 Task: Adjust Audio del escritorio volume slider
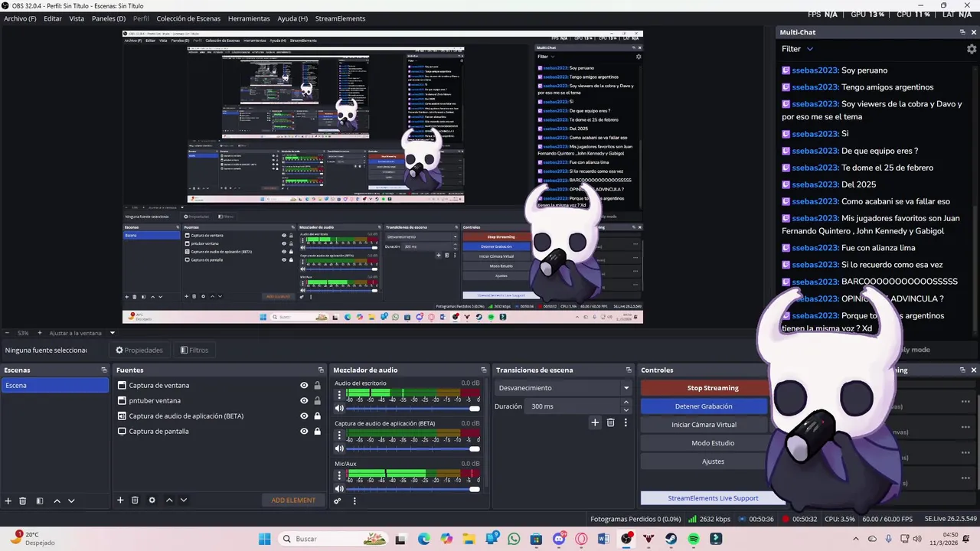[414, 409]
